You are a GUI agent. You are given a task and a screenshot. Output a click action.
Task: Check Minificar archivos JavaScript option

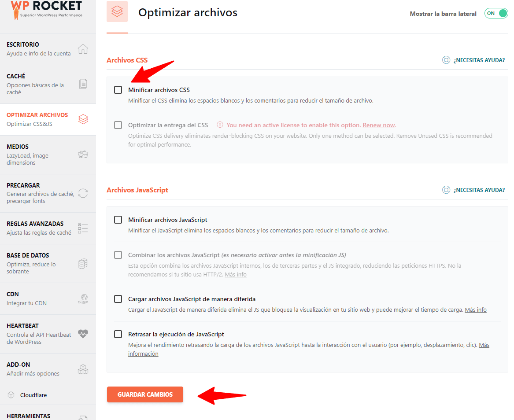coord(118,220)
